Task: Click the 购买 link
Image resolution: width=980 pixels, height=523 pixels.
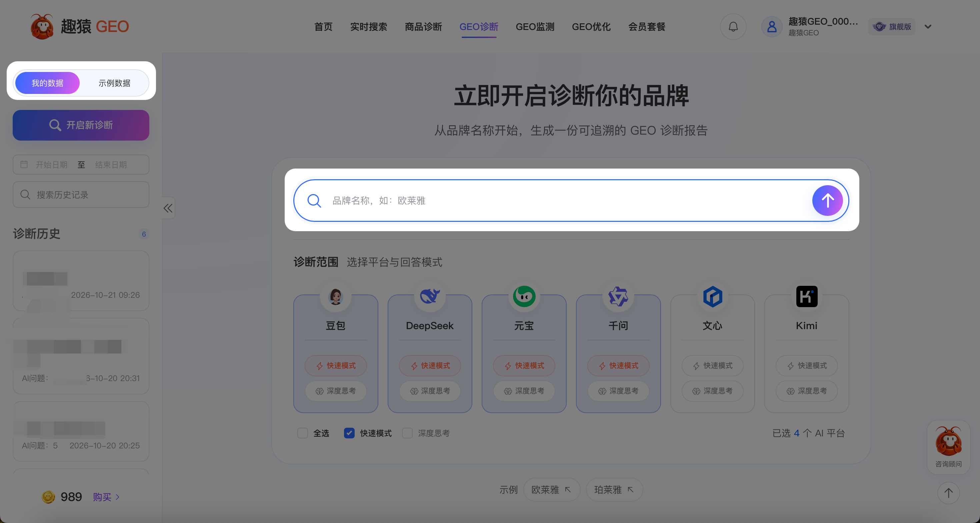Action: pyautogui.click(x=106, y=497)
